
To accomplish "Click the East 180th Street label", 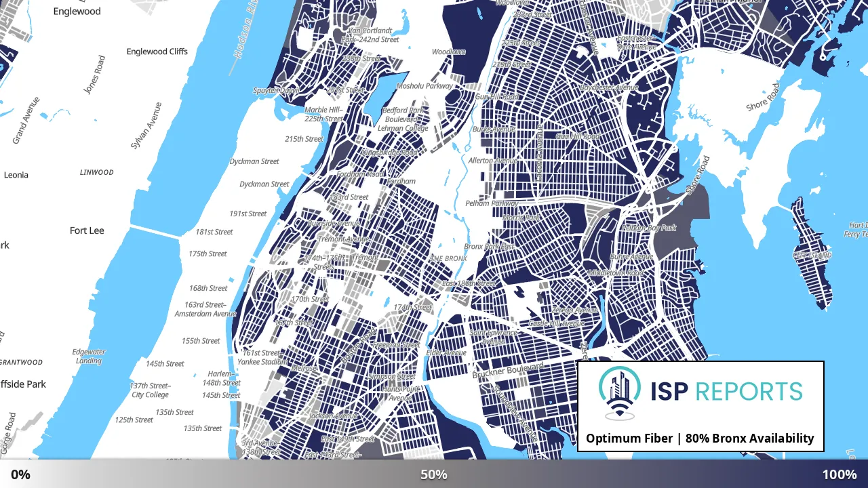I will pyautogui.click(x=469, y=283).
